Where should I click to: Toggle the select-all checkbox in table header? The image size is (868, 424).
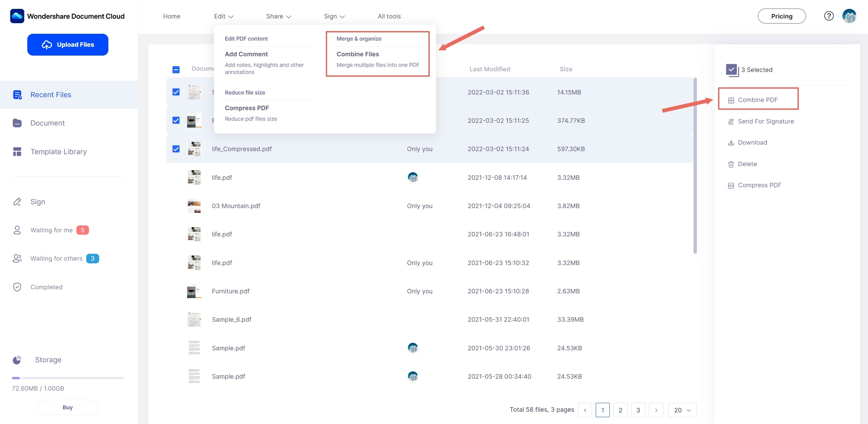click(x=176, y=70)
